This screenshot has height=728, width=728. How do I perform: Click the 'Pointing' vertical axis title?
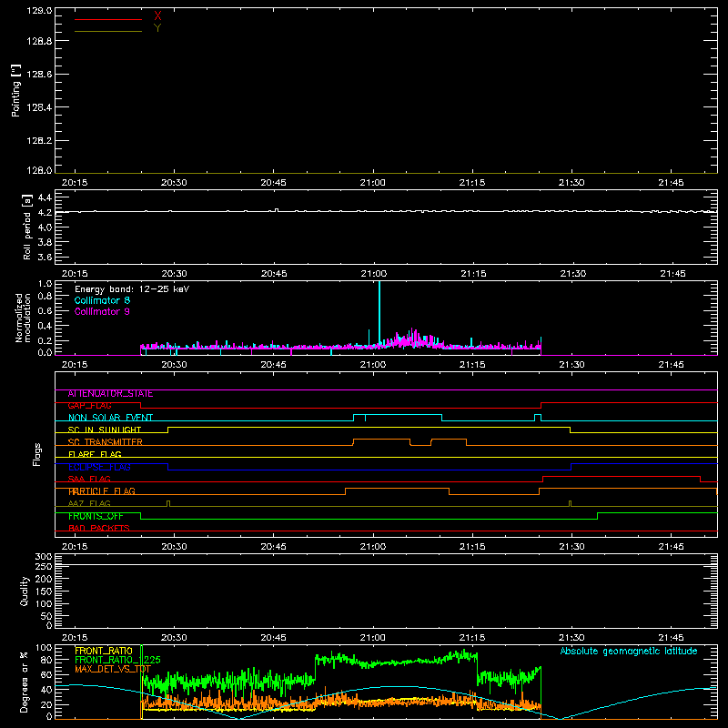point(15,90)
